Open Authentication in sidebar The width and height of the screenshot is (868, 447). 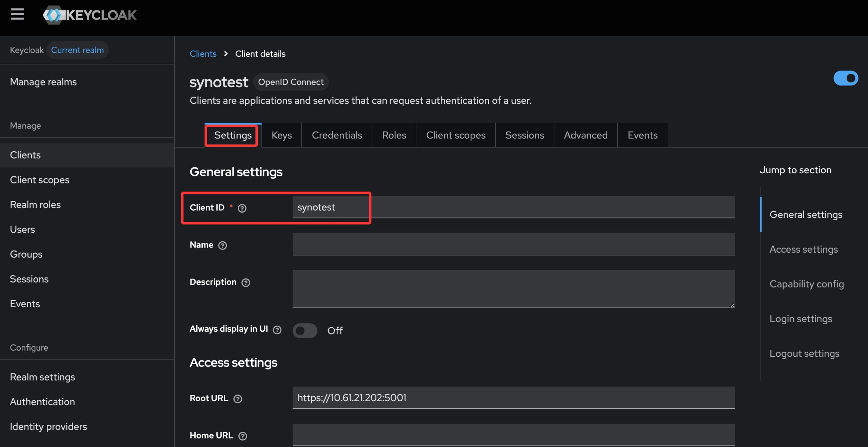(87, 402)
